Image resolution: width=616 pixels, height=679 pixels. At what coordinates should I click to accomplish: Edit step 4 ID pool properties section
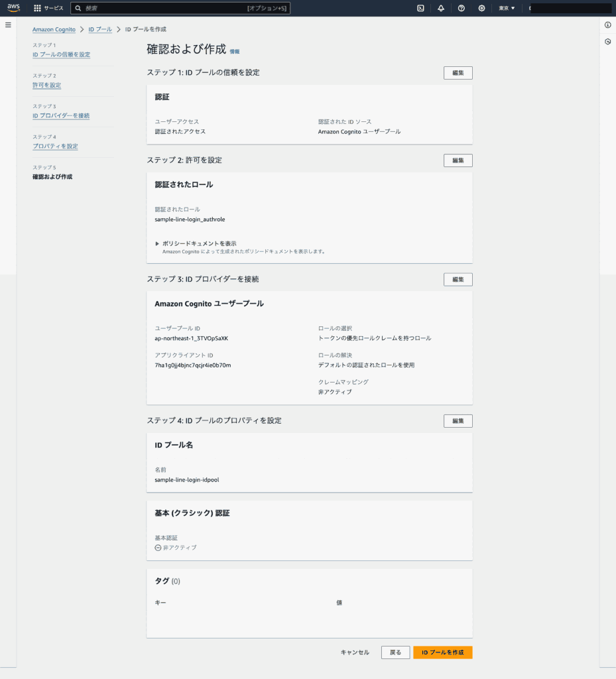458,421
